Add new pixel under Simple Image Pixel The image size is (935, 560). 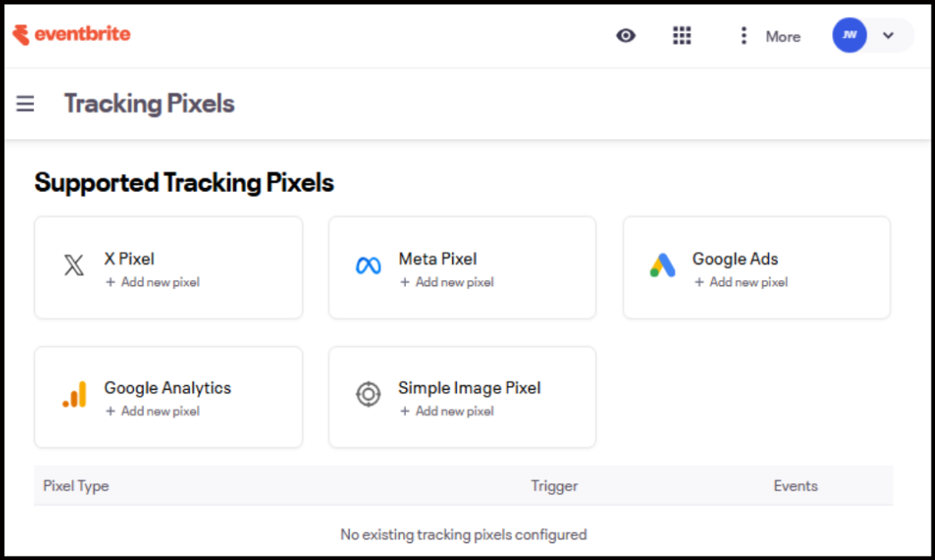[x=447, y=412]
